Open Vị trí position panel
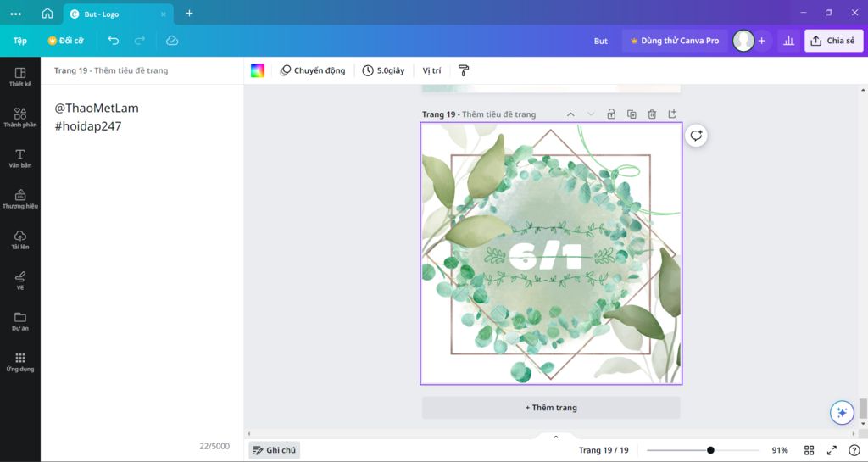This screenshot has height=462, width=868. (x=431, y=70)
